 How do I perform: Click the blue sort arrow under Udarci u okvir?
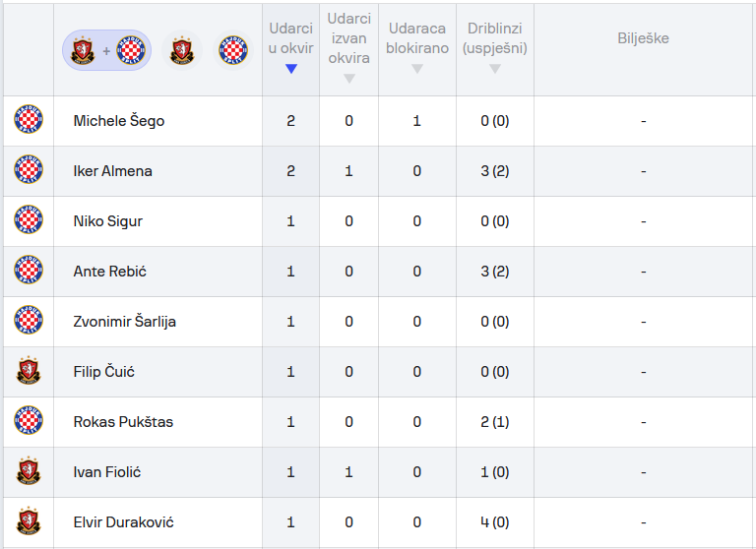click(290, 69)
